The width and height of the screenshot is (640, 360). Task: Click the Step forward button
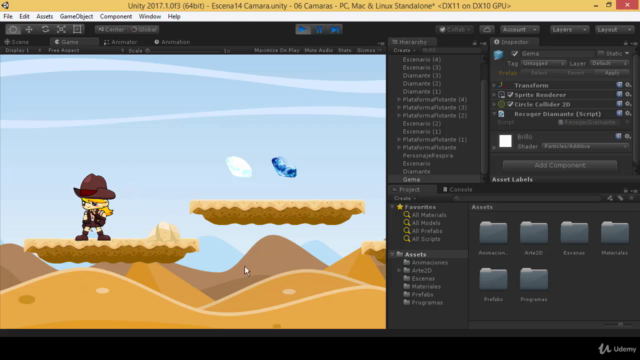point(335,29)
